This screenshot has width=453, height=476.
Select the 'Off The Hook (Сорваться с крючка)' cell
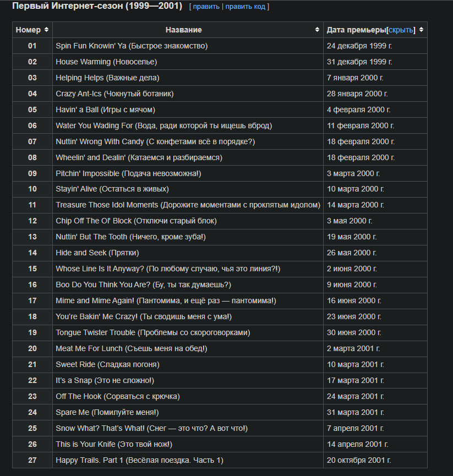pos(188,396)
